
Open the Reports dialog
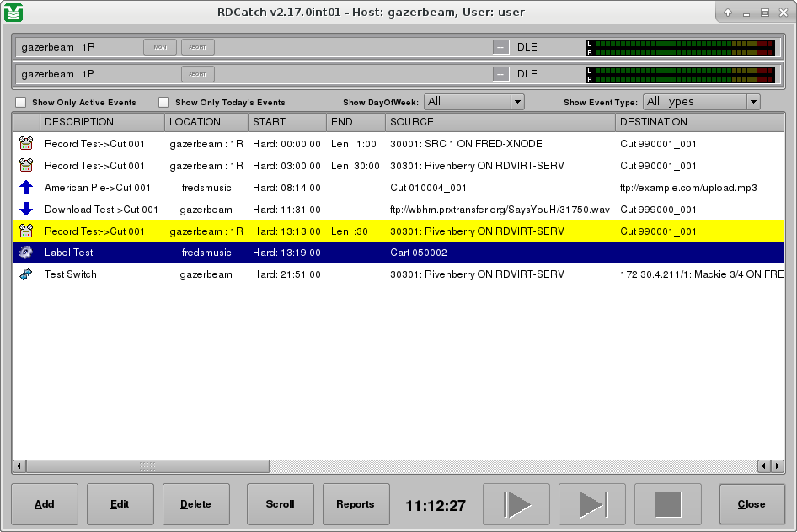pyautogui.click(x=356, y=504)
